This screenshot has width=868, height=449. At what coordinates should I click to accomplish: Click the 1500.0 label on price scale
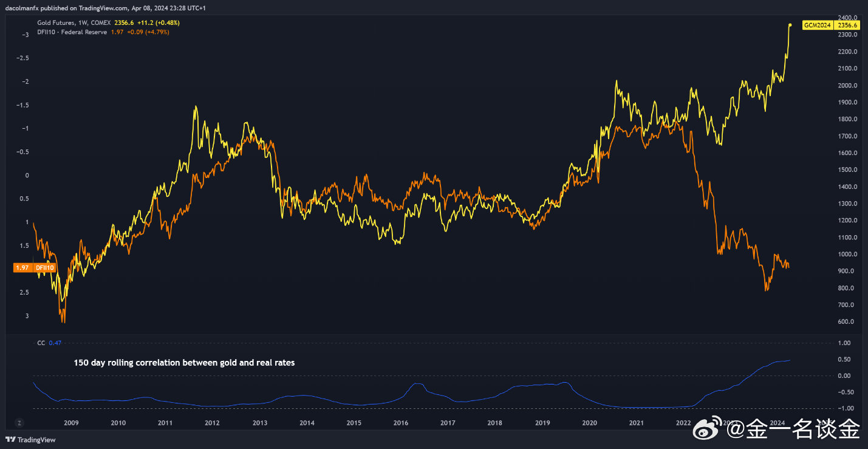point(847,170)
